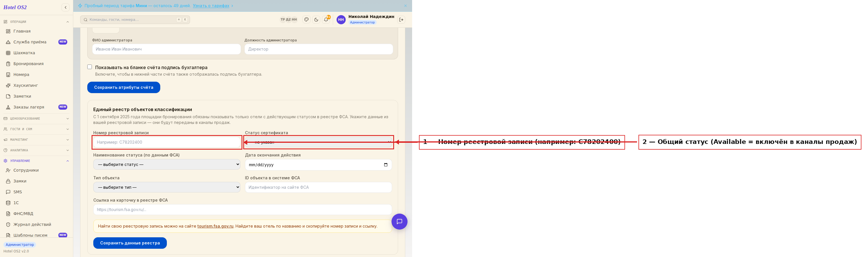Open the Узнать о тарифах link

pyautogui.click(x=211, y=6)
